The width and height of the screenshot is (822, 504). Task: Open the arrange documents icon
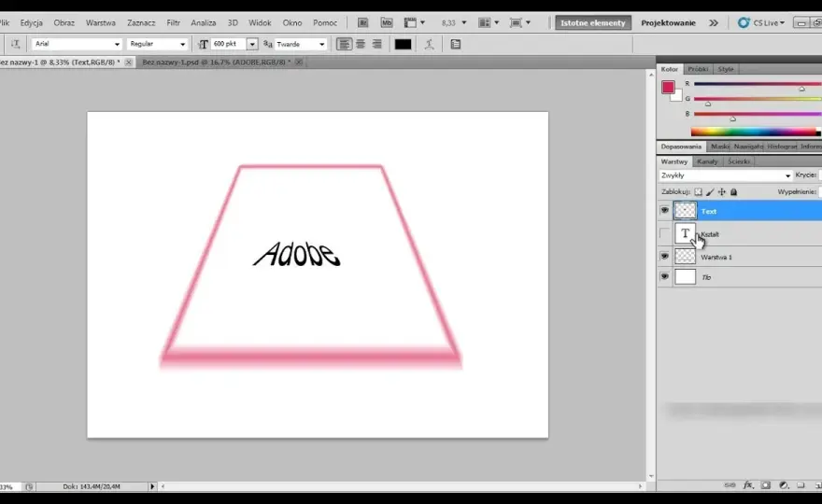[489, 23]
